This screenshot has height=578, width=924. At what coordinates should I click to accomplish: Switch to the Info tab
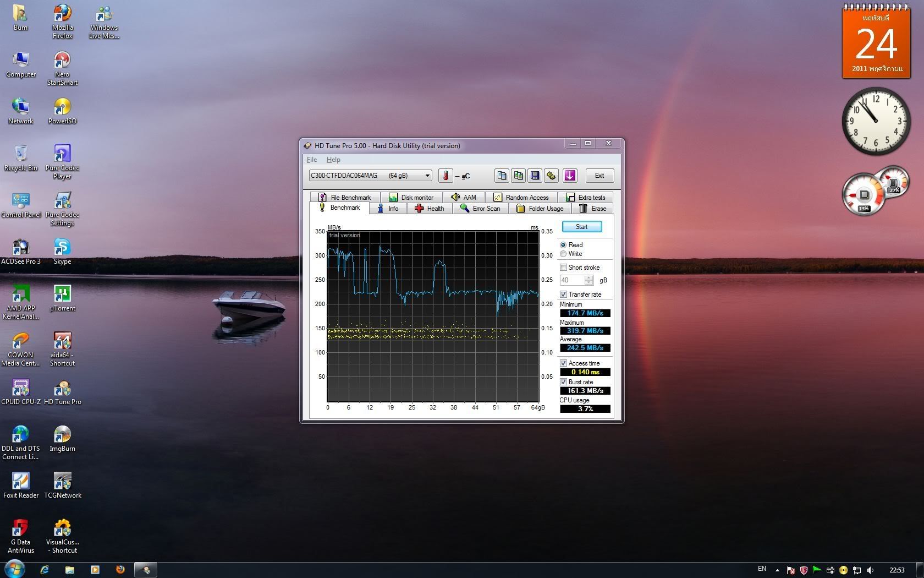tap(388, 209)
